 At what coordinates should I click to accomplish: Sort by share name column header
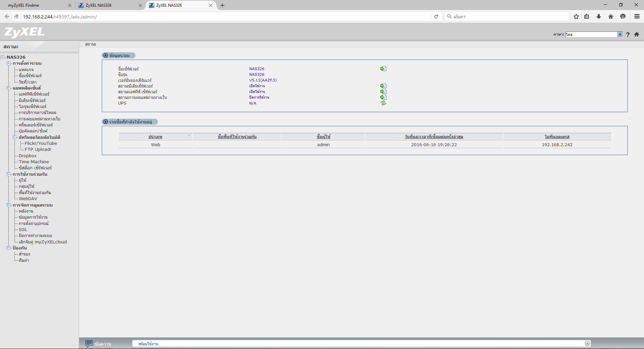pos(237,137)
